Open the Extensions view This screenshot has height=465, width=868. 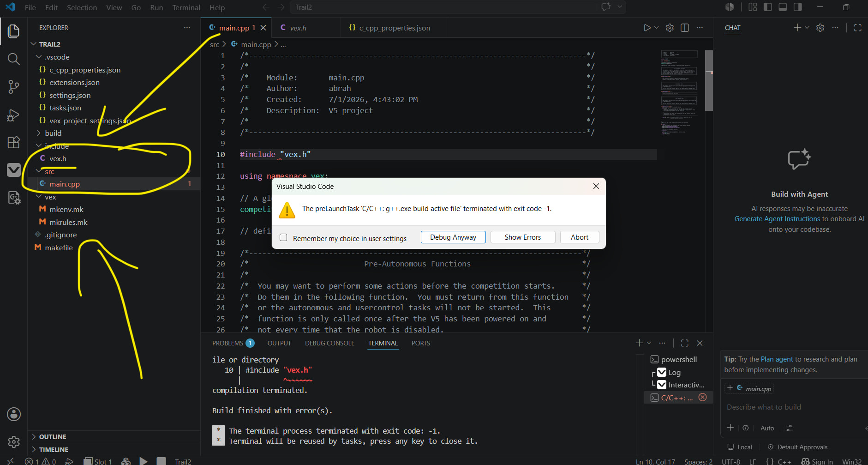pyautogui.click(x=13, y=142)
